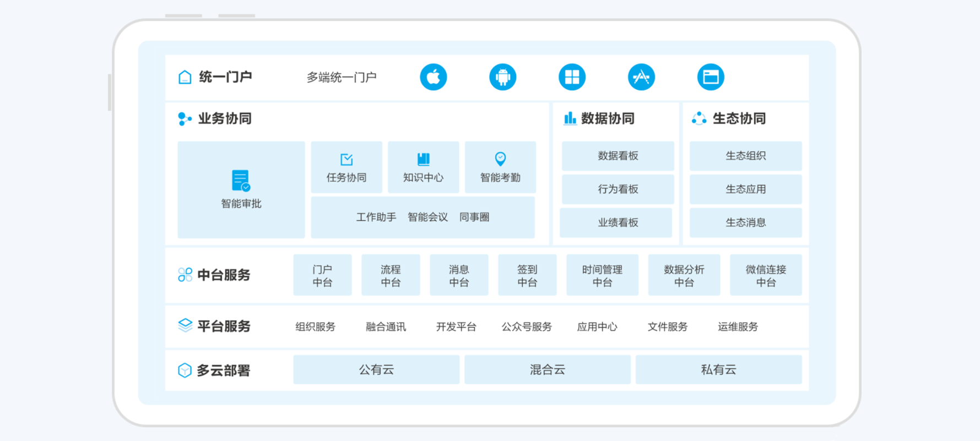Select the 任务协同 checkbox icon
Screen dimensions: 980x441
pos(346,160)
